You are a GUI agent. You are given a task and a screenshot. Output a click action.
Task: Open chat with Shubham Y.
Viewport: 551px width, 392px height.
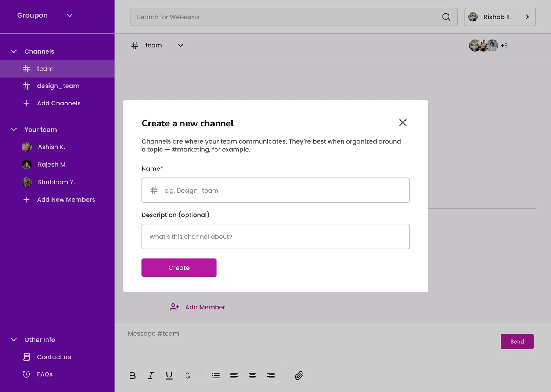point(48,182)
